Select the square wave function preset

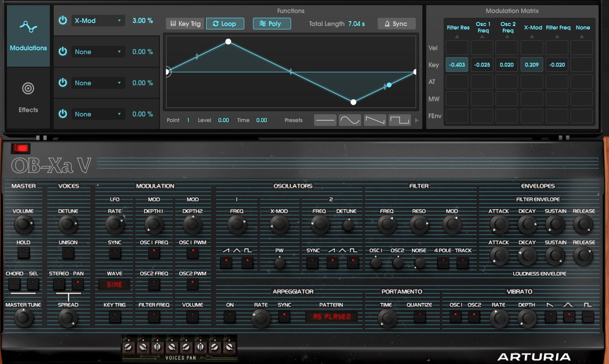tap(399, 120)
